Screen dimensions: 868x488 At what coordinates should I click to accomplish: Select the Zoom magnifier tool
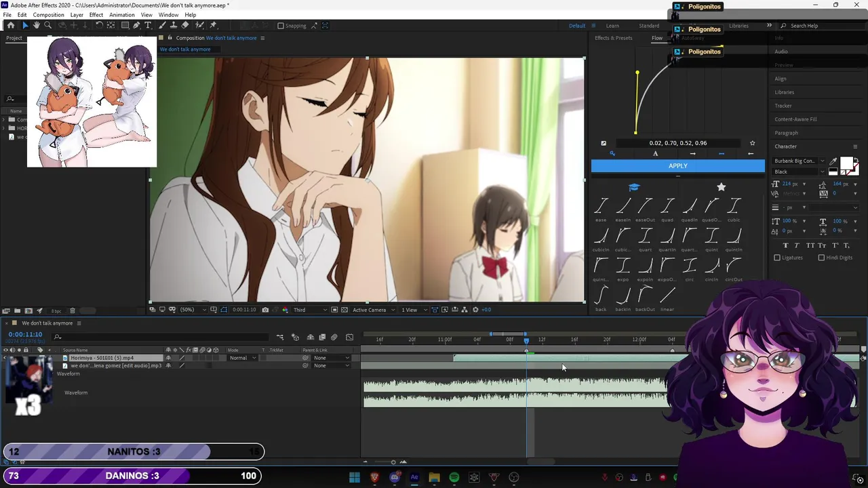point(47,25)
